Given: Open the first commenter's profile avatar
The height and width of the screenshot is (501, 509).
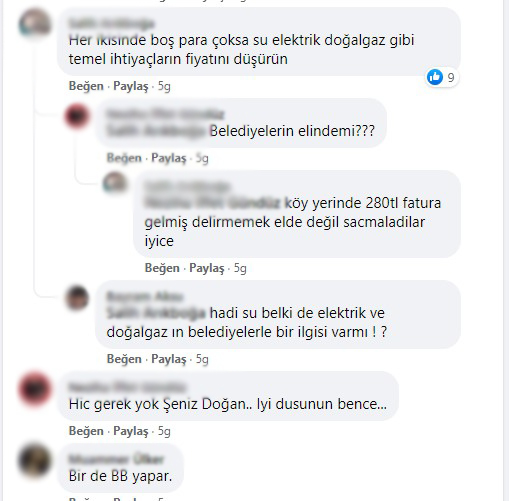Looking at the screenshot, I should pyautogui.click(x=35, y=23).
